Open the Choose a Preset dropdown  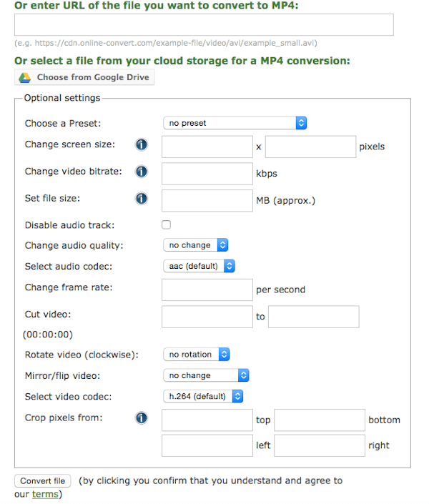tap(235, 123)
